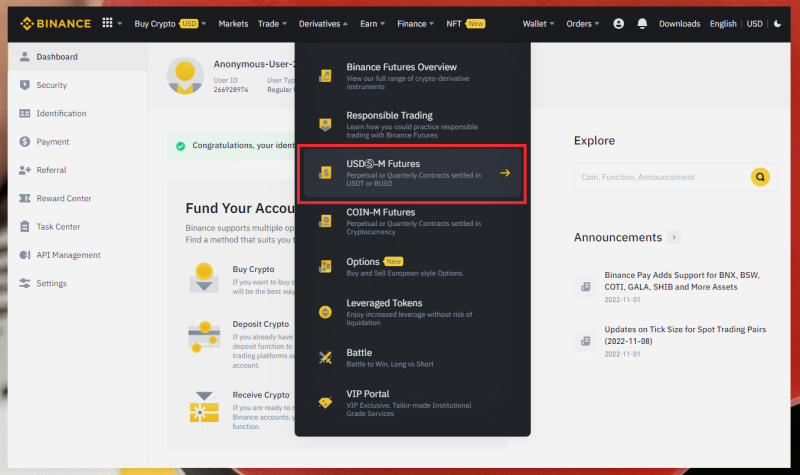This screenshot has width=800, height=475.
Task: Open Security in sidebar
Action: (78, 85)
